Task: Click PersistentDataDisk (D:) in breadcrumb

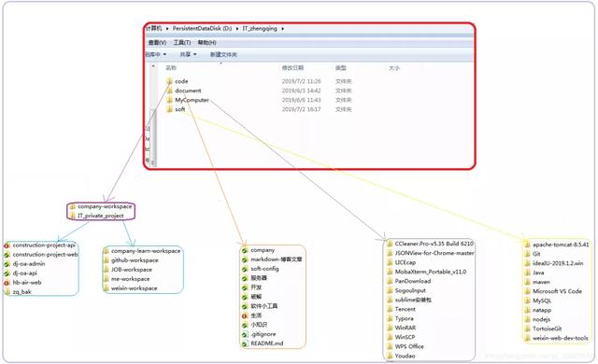Action: pyautogui.click(x=202, y=29)
